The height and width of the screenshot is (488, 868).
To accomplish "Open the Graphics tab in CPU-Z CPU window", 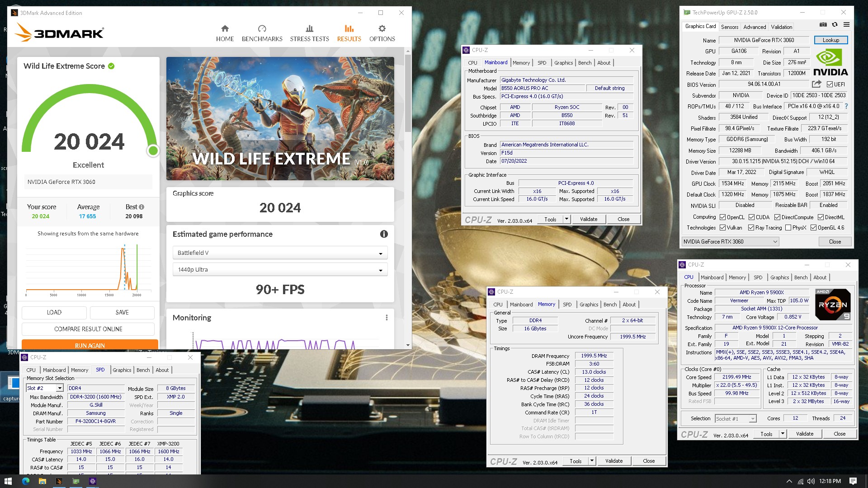I will click(x=779, y=277).
